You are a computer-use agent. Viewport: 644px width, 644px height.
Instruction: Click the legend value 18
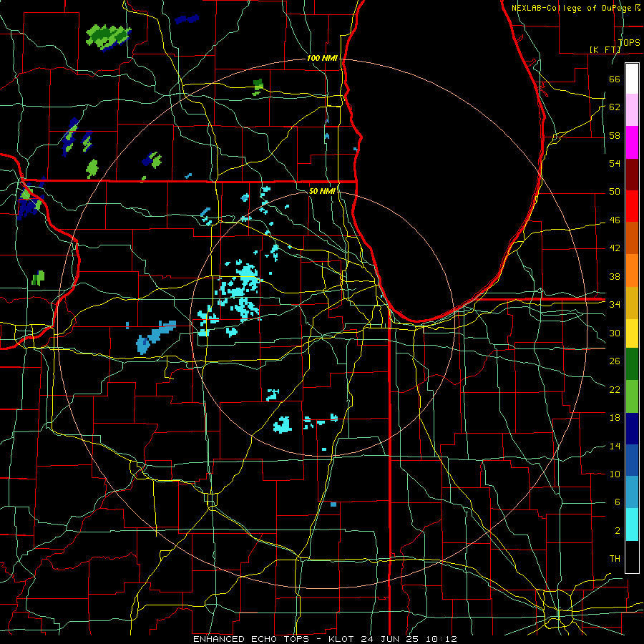click(x=615, y=418)
